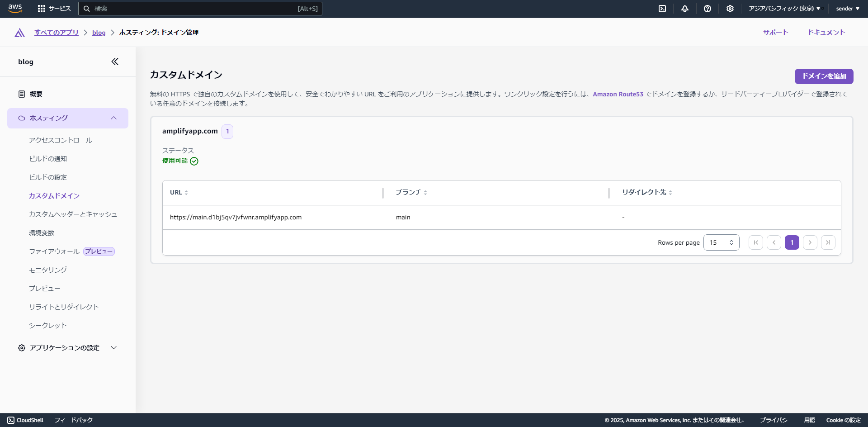Screen dimensions: 868x427
Task: Open Cookie の設定 footer link
Action: (x=844, y=420)
